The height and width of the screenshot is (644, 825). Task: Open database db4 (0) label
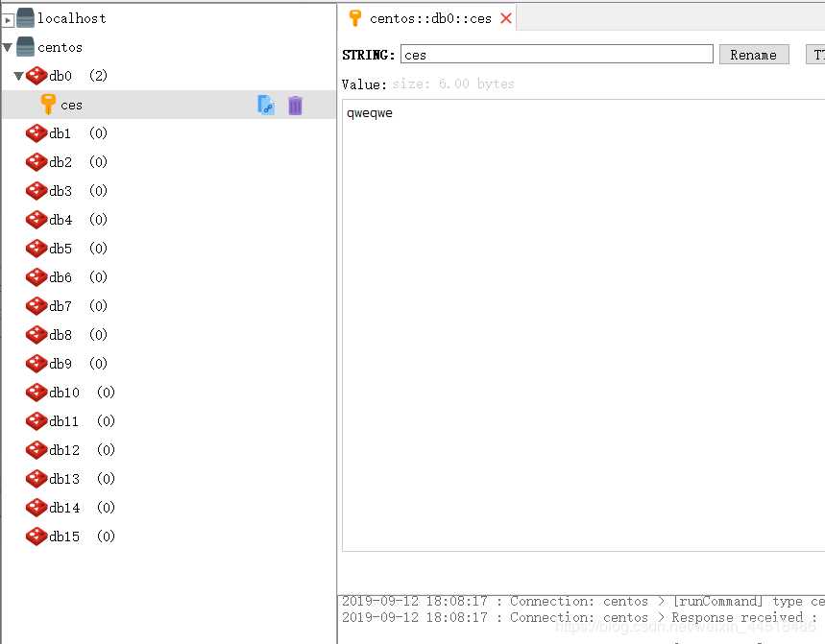click(78, 220)
